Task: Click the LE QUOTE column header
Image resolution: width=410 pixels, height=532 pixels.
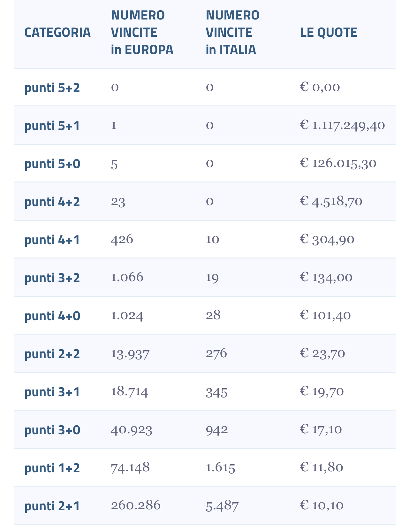Action: tap(329, 33)
